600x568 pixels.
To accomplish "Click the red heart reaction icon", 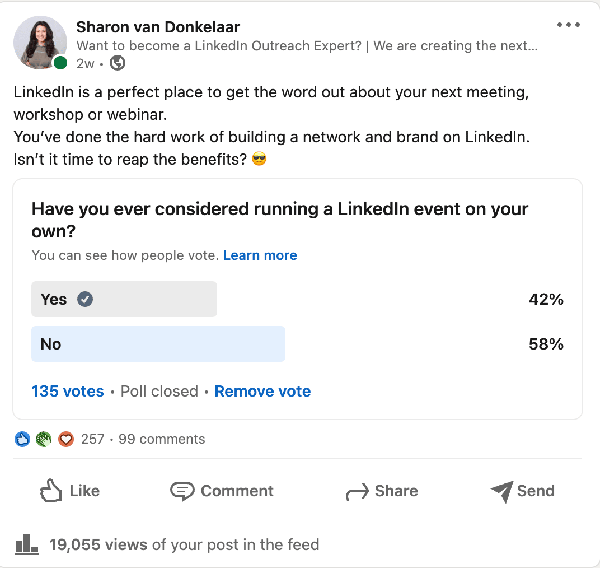I will tap(66, 439).
